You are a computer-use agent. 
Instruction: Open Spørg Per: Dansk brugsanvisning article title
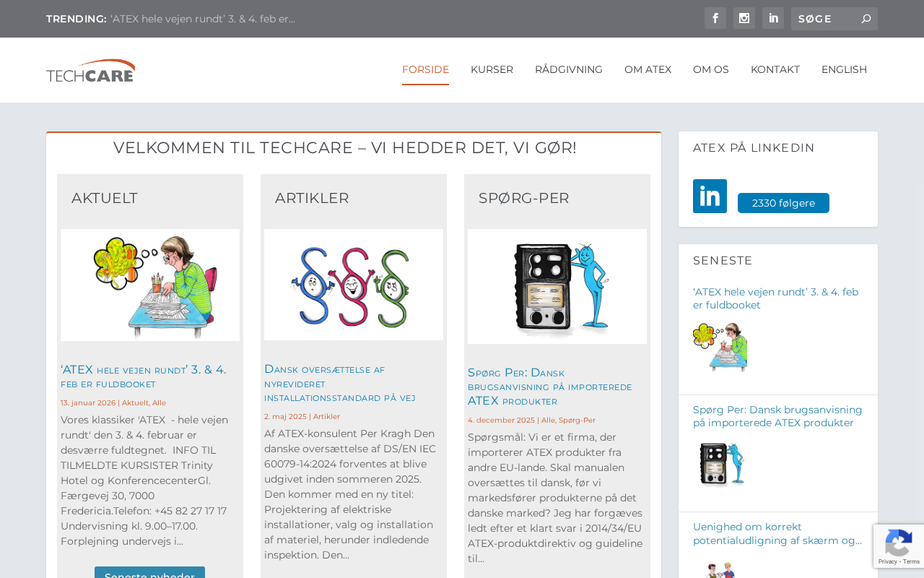pyautogui.click(x=550, y=387)
